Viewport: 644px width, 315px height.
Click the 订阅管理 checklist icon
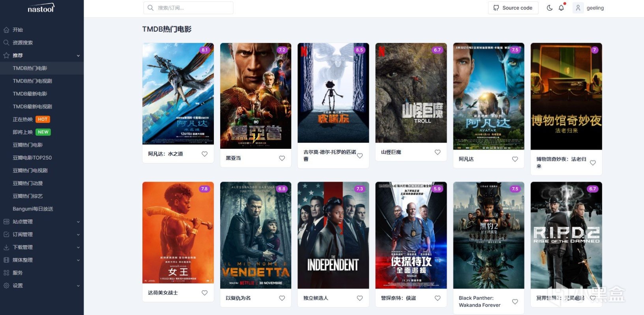[6, 234]
